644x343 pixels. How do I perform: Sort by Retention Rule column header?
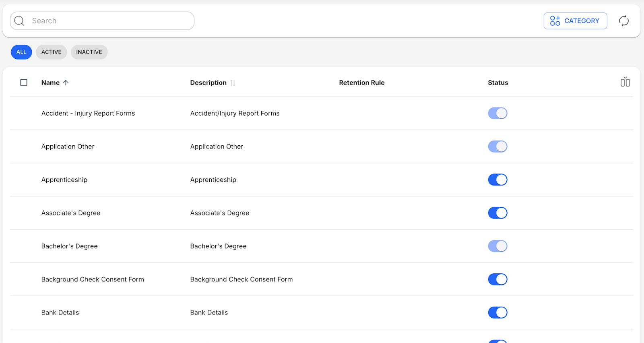coord(361,83)
